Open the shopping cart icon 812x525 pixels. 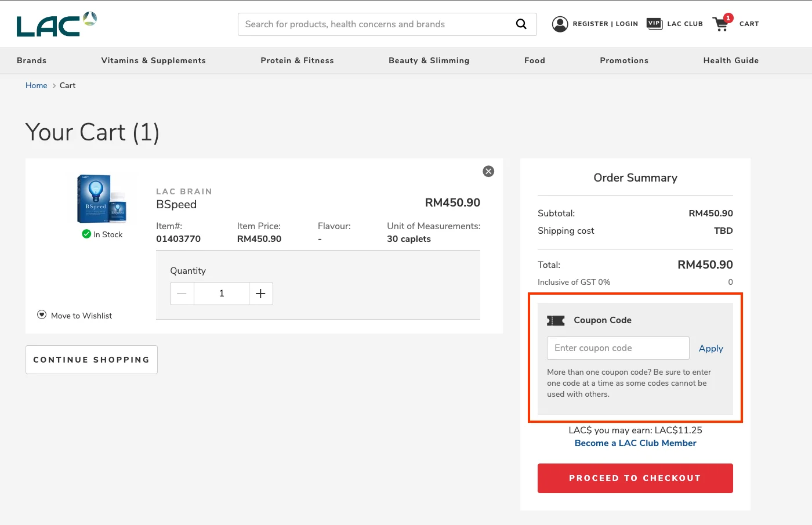tap(721, 24)
